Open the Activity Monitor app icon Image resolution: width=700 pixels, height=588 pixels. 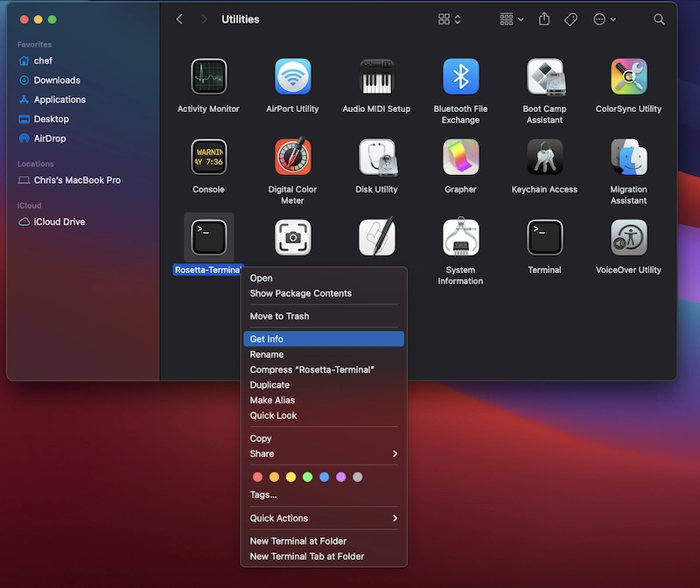tap(208, 76)
